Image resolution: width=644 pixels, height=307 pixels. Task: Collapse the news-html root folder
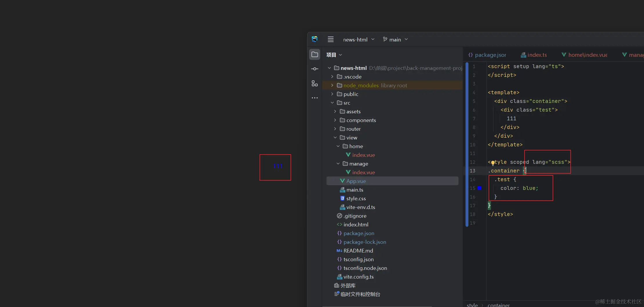pyautogui.click(x=329, y=68)
